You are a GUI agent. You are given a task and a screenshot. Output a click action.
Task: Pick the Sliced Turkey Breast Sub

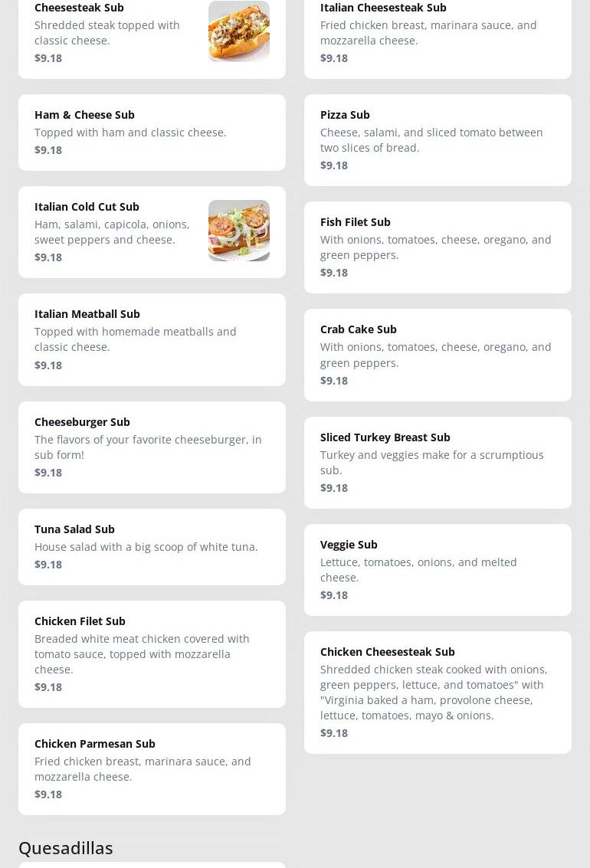pyautogui.click(x=438, y=463)
